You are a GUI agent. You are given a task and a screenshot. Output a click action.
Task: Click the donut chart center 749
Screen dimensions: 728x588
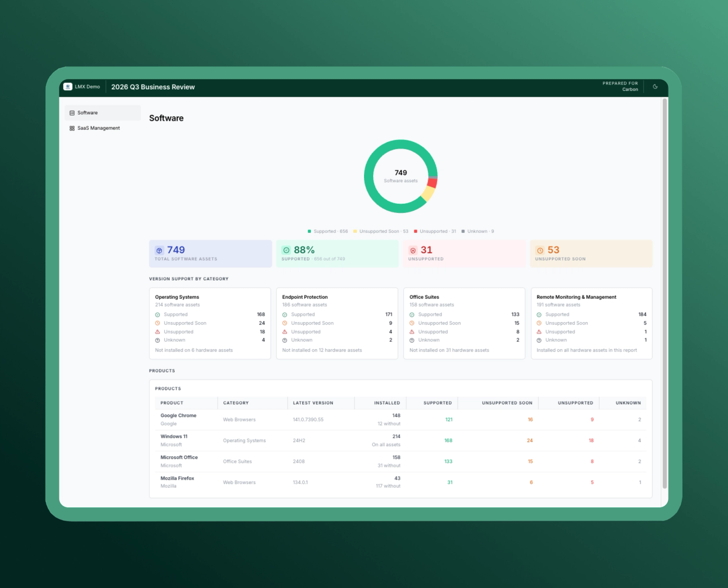[x=401, y=173]
